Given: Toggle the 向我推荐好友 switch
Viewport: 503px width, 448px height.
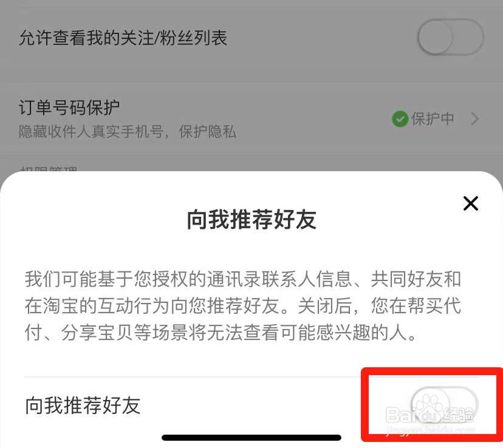Looking at the screenshot, I should [444, 406].
